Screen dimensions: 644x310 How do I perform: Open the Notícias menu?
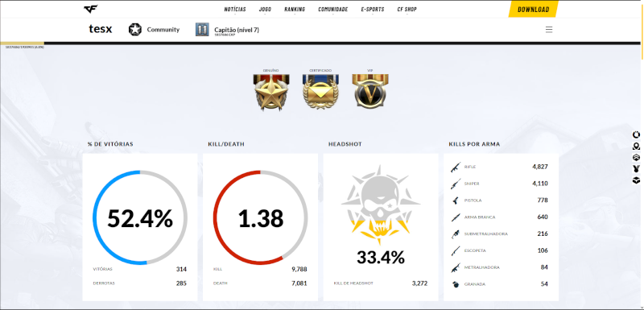coord(235,9)
